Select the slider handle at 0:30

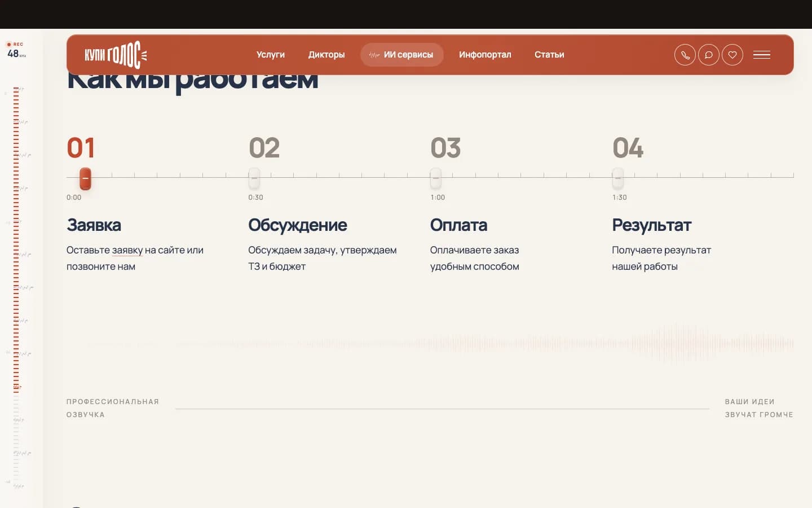pyautogui.click(x=254, y=178)
